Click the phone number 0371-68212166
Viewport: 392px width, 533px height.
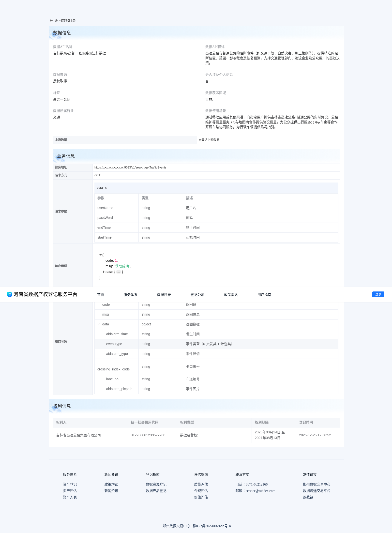(257, 484)
